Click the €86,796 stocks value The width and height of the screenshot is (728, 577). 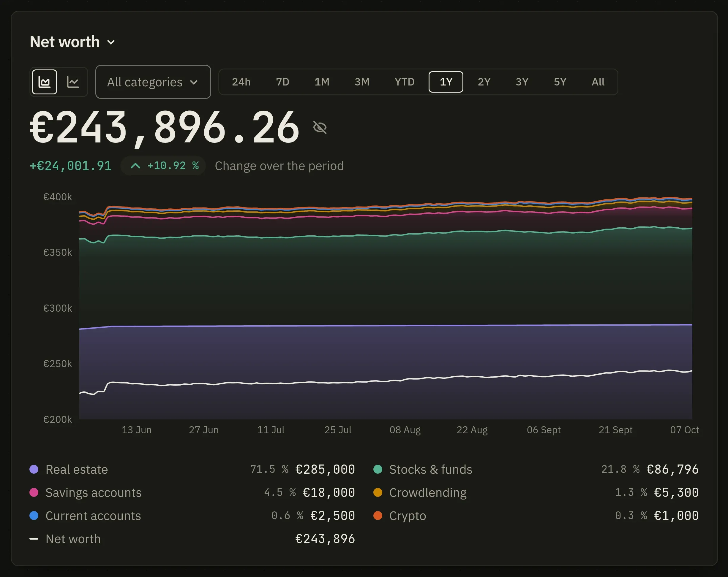pos(672,469)
